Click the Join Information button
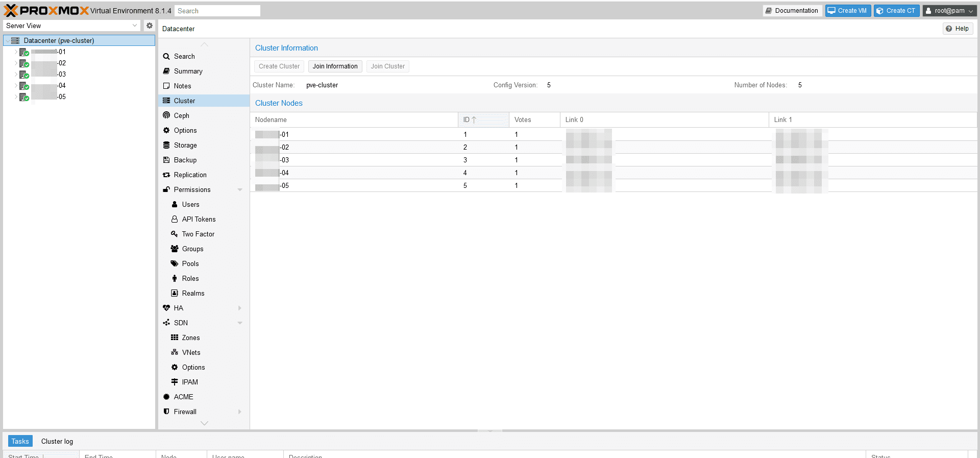The width and height of the screenshot is (980, 458). coord(335,66)
